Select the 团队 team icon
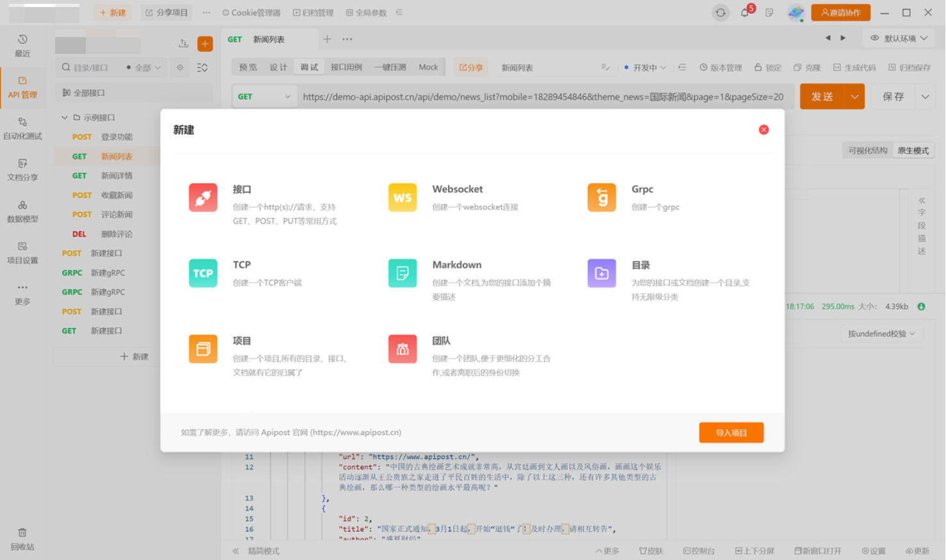946x560 pixels. [402, 349]
